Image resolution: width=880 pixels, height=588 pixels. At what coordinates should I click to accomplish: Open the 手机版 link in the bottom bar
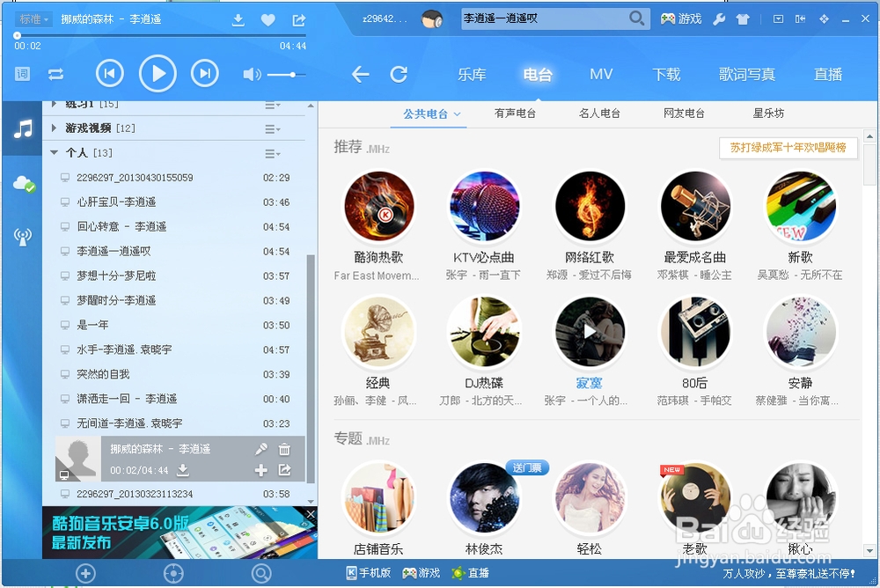coord(368,573)
